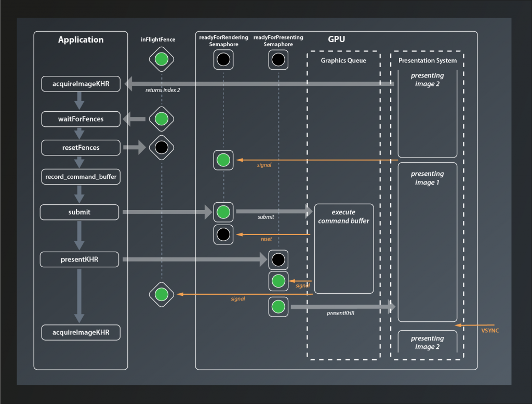Click the green semaphore next to the submit arrow
Screen dimensions: 532x404
(x=223, y=212)
